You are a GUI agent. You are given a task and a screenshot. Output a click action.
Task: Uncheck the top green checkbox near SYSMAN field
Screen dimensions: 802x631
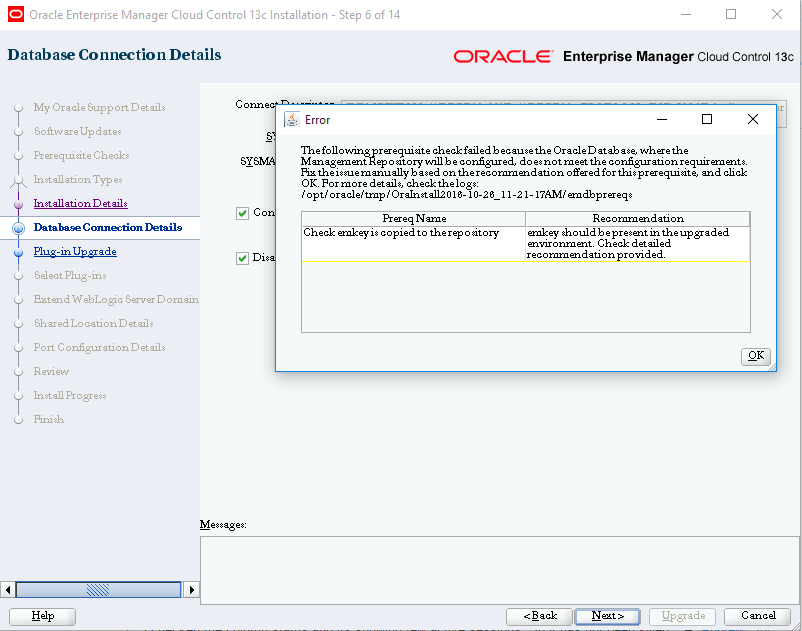242,213
